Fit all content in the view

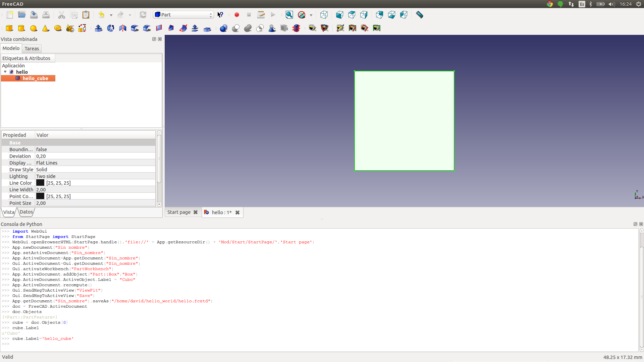click(289, 15)
